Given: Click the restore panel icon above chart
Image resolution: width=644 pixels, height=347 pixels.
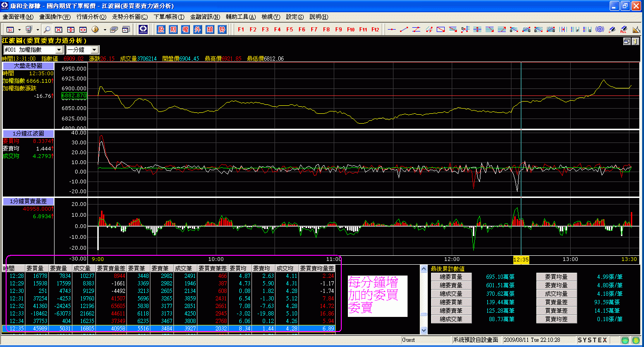Looking at the screenshot, I should click(x=627, y=41).
